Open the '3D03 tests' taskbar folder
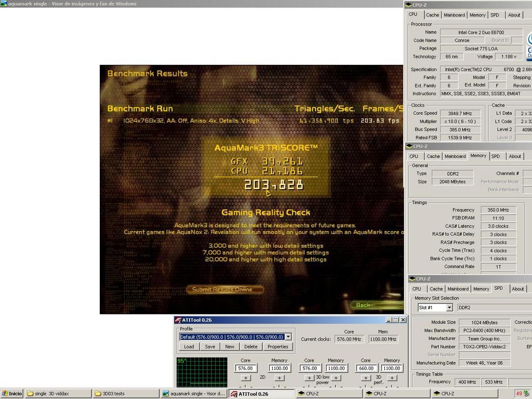The width and height of the screenshot is (532, 399). [x=126, y=394]
